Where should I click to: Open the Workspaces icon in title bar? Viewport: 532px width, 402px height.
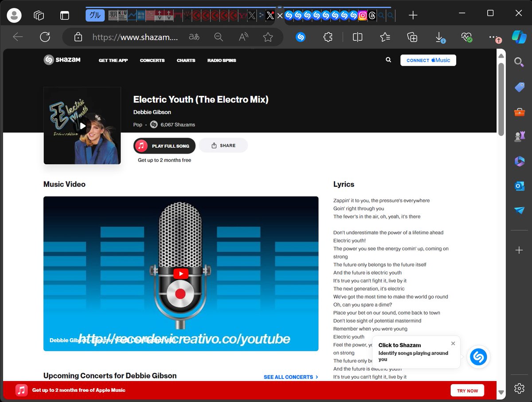coord(39,16)
